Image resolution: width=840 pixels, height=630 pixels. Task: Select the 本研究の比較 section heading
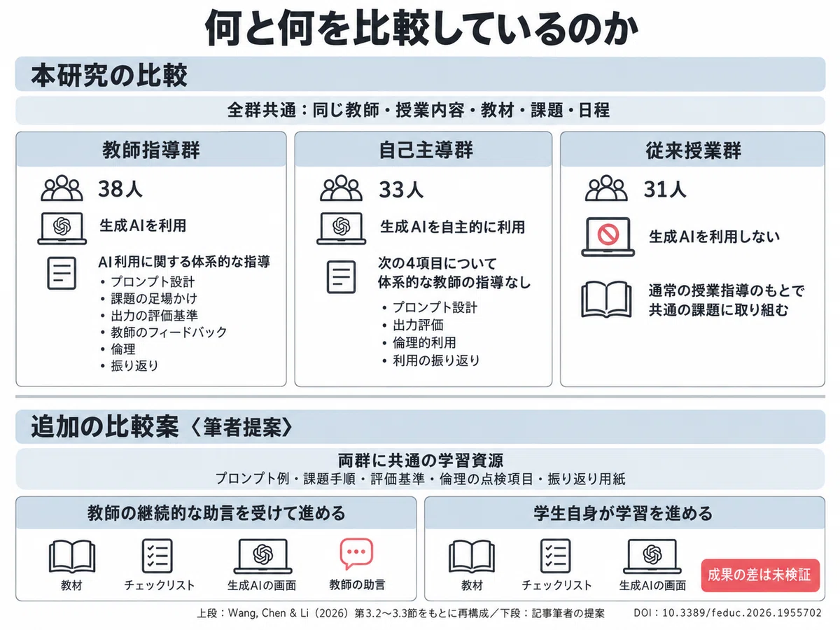[x=110, y=76]
